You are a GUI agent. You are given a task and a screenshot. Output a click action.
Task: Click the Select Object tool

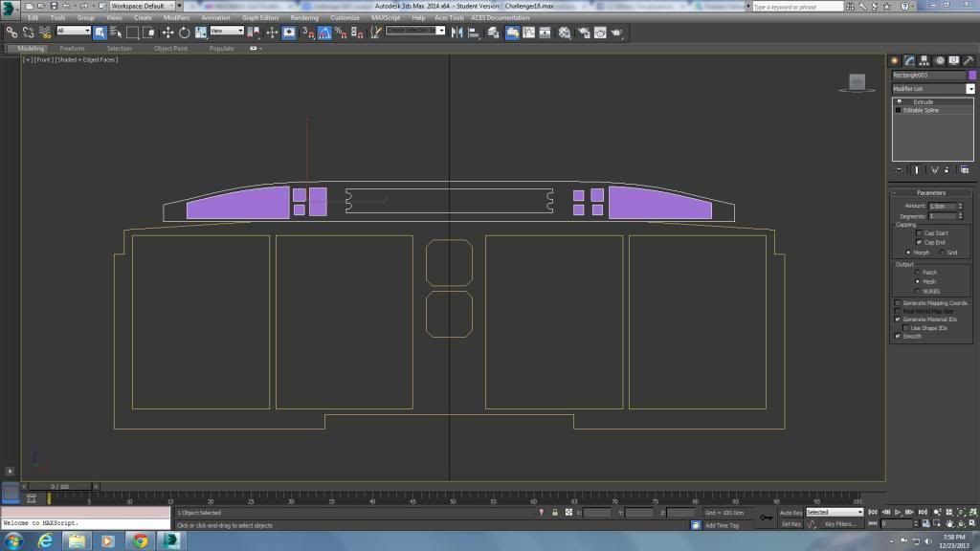[x=100, y=32]
